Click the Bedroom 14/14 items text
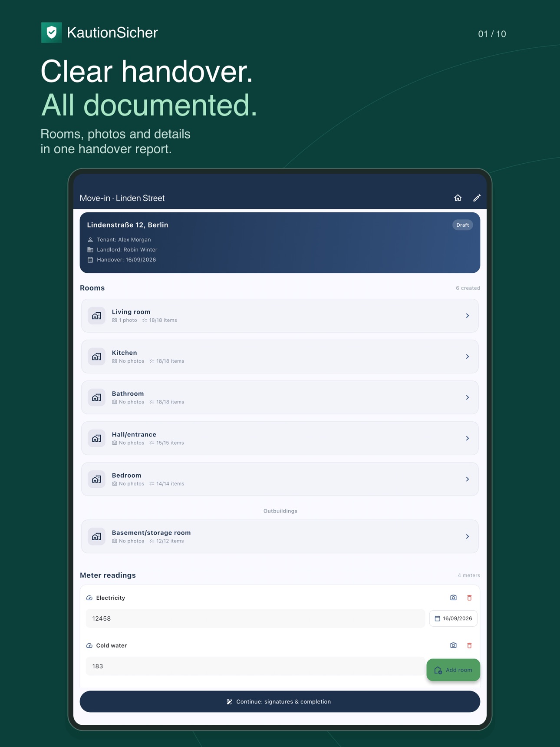 click(x=170, y=483)
